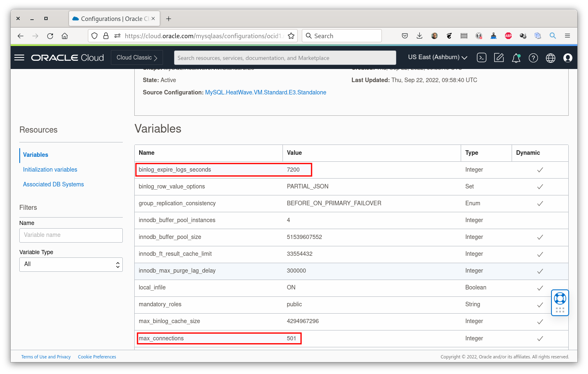Open the Firefox application menu
Viewport: 588px width, 374px height.
567,36
